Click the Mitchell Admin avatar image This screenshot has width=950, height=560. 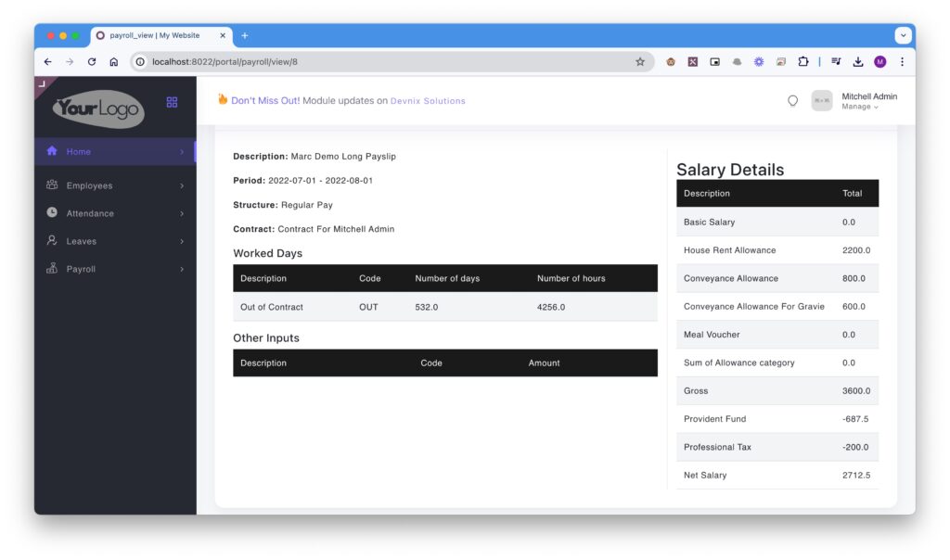(x=821, y=101)
